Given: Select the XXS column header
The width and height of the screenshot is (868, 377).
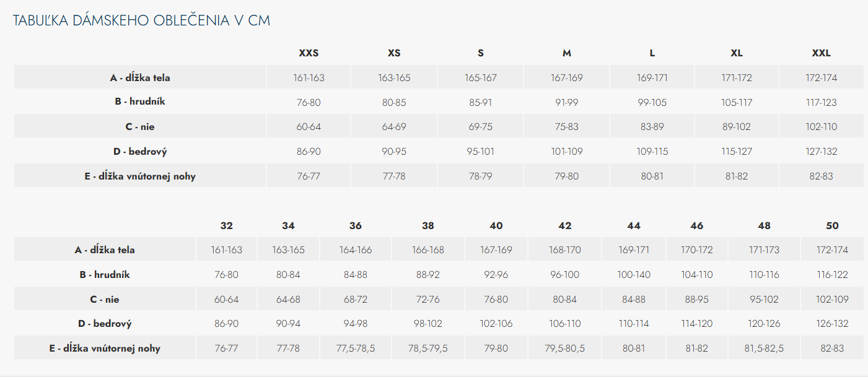Looking at the screenshot, I should coord(309,53).
